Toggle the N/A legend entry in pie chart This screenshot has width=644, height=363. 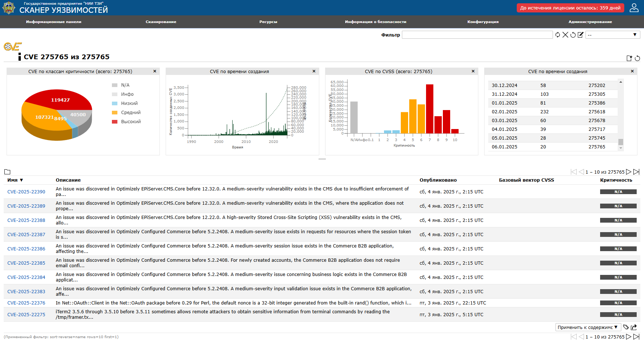point(125,85)
